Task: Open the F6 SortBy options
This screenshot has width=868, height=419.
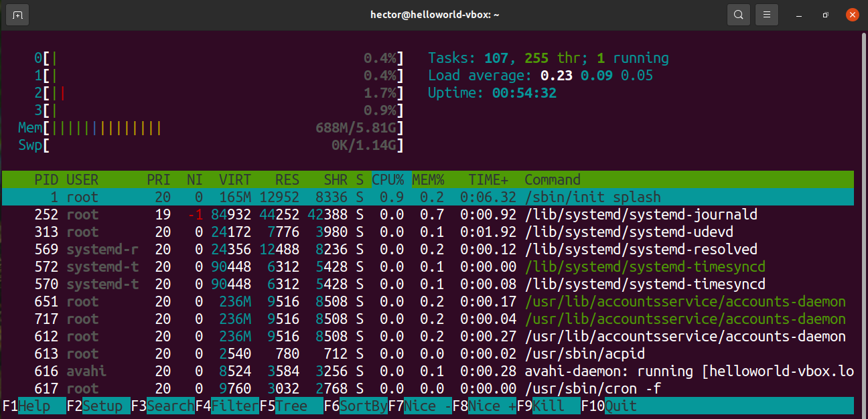Action: click(356, 406)
